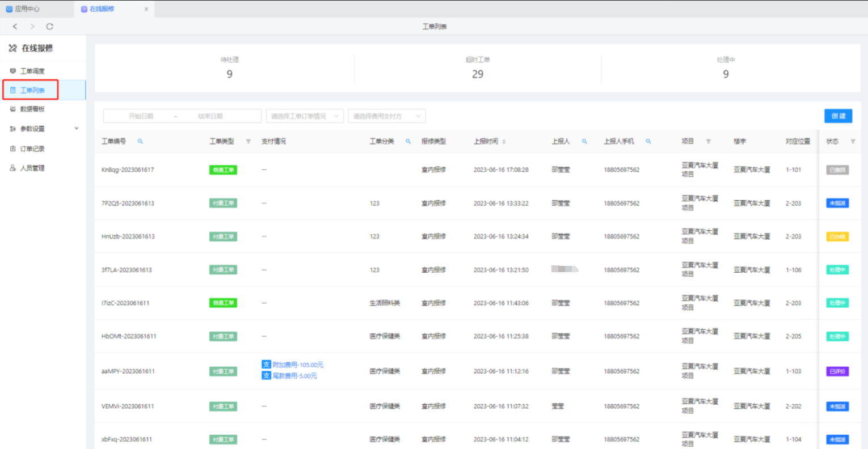The height and width of the screenshot is (449, 868).
Task: Select 人员管理 in the sidebar
Action: tap(32, 168)
